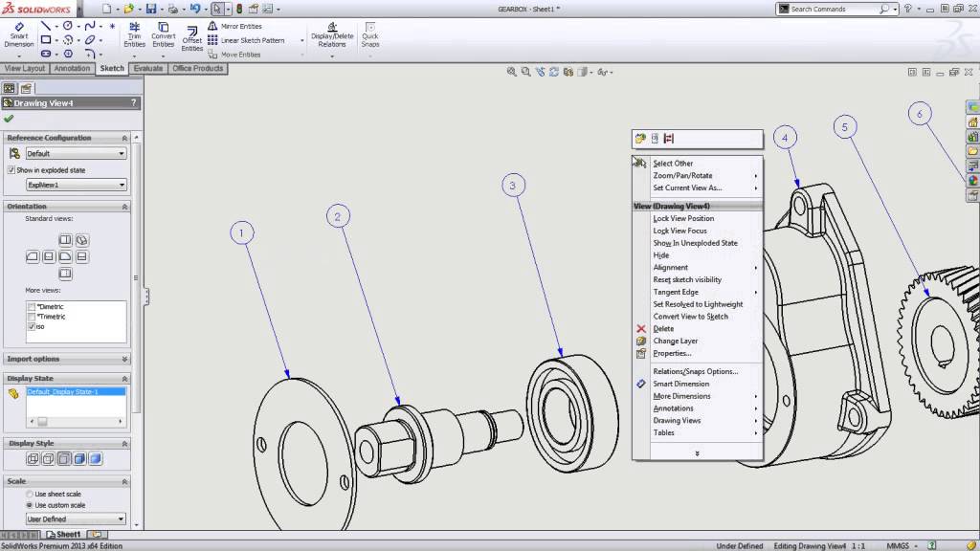980x551 pixels.
Task: Activate Convert Entities tool
Action: tap(163, 35)
